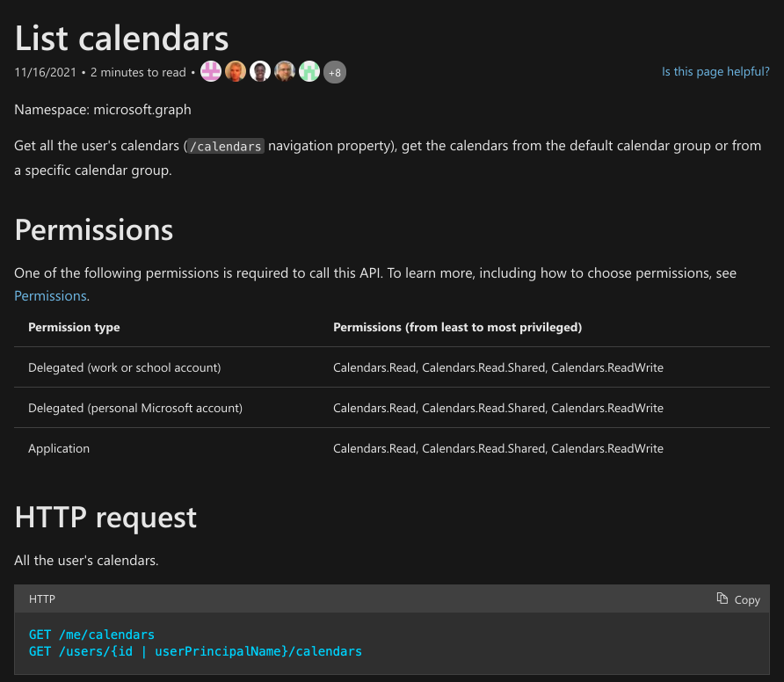The width and height of the screenshot is (784, 682).
Task: Select the 'List calendars' page title
Action: 122,38
